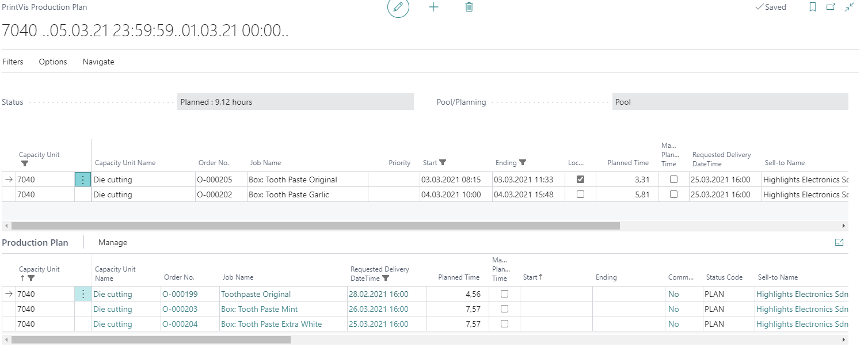Viewport: 868px width, 355px height.
Task: Open the Filters menu
Action: 13,62
